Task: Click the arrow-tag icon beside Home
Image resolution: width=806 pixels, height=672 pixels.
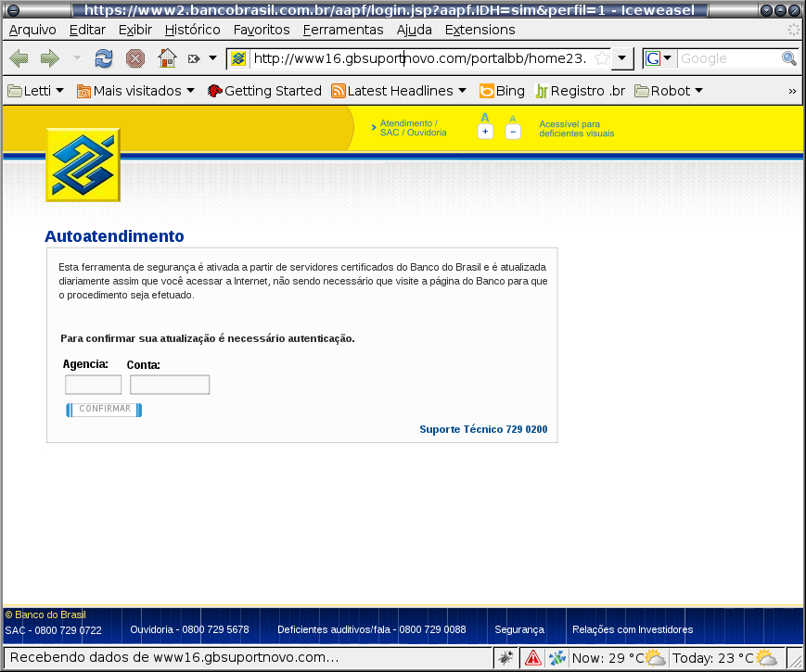Action: 194,58
